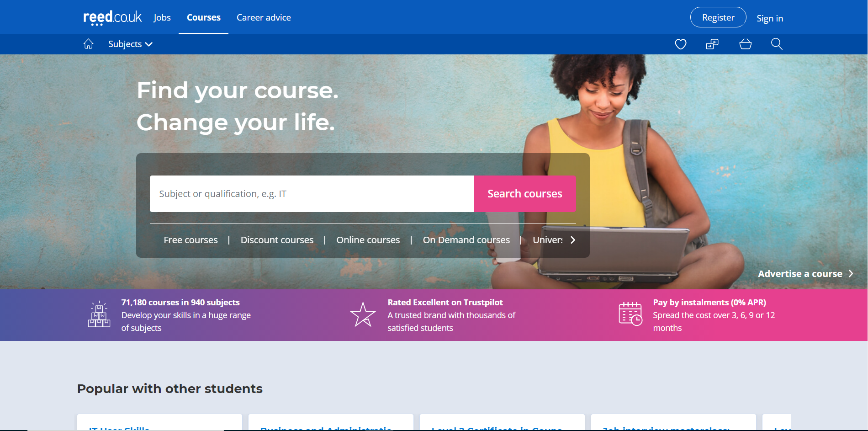The height and width of the screenshot is (431, 868).
Task: Open saved courses heart icon
Action: click(681, 44)
